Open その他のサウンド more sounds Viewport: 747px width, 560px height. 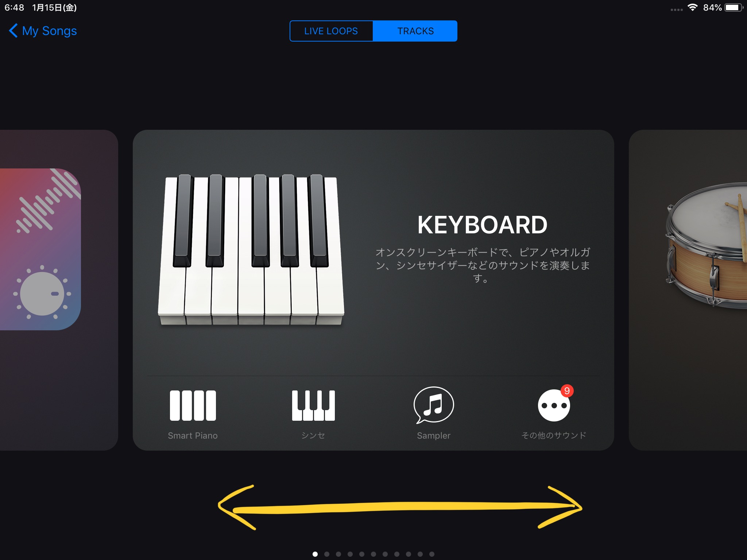(554, 405)
